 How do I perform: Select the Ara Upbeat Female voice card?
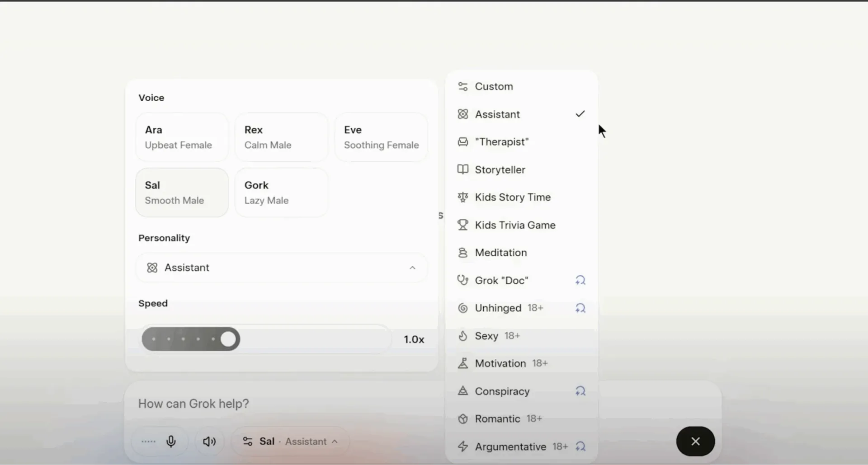pos(182,137)
